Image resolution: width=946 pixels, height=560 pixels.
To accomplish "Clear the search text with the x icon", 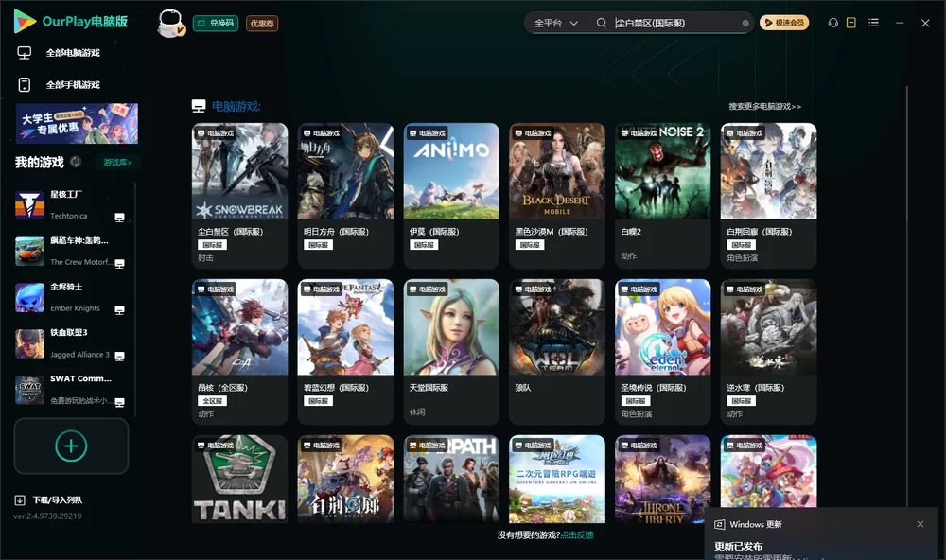I will pos(745,23).
